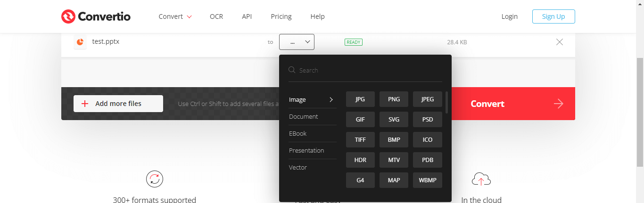The width and height of the screenshot is (644, 203).
Task: Choose TIFF as output format
Action: 360,140
